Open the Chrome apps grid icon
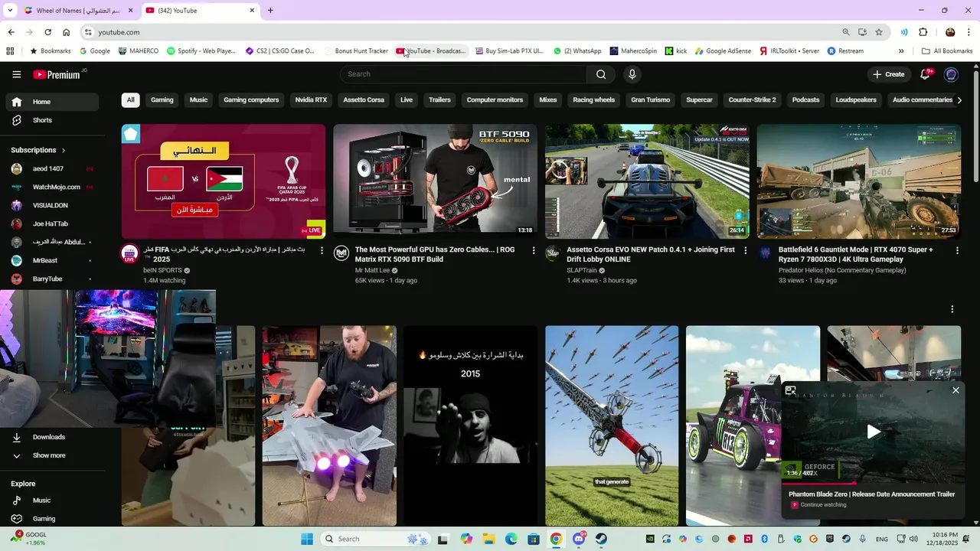The width and height of the screenshot is (980, 551). (10, 51)
